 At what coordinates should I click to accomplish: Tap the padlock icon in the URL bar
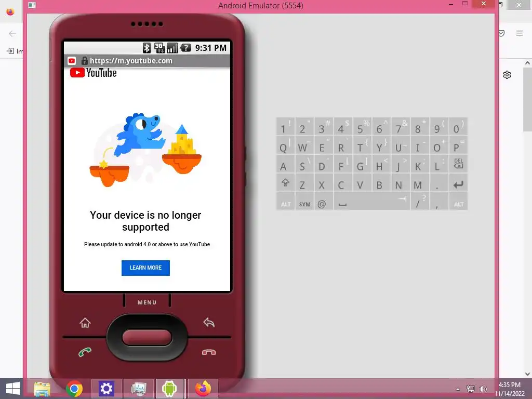click(85, 61)
